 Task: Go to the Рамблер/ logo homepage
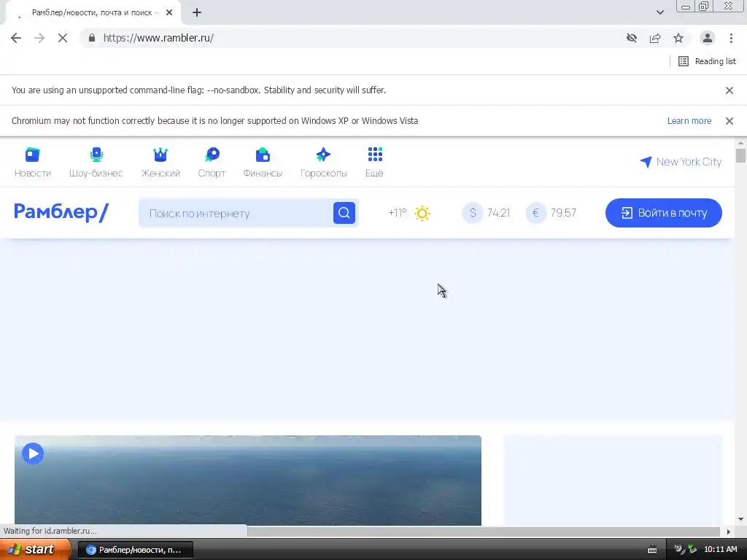coord(61,212)
